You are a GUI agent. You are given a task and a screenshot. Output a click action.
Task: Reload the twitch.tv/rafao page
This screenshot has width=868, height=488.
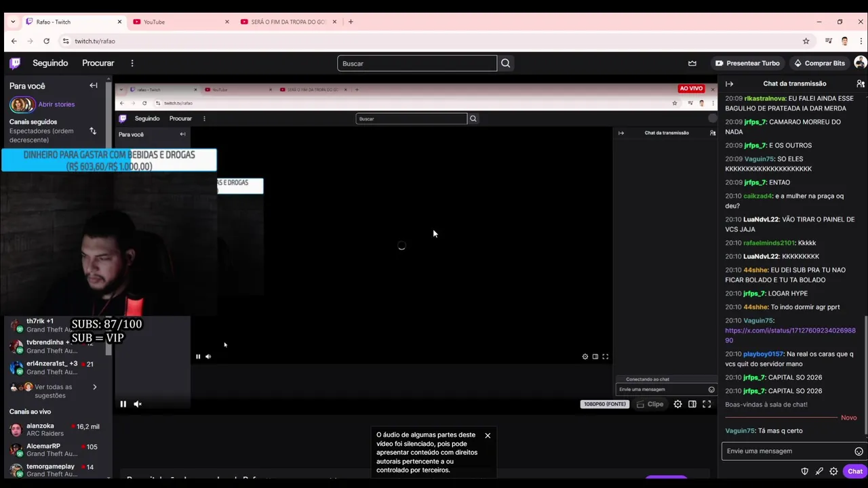[x=46, y=41]
